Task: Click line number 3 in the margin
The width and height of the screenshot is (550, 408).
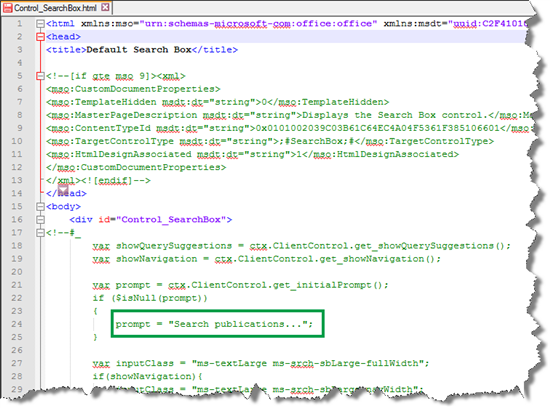Action: [x=20, y=49]
